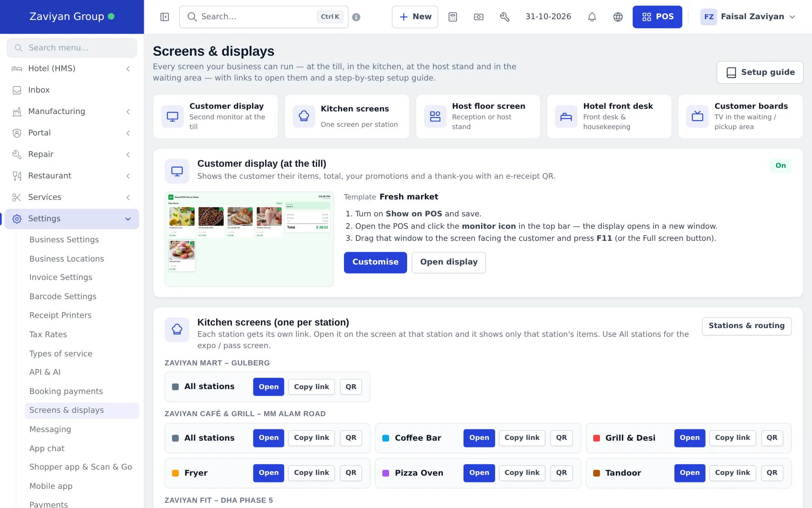The height and width of the screenshot is (508, 812).
Task: Expand the Hotel (HMS) menu chevron
Action: click(128, 68)
